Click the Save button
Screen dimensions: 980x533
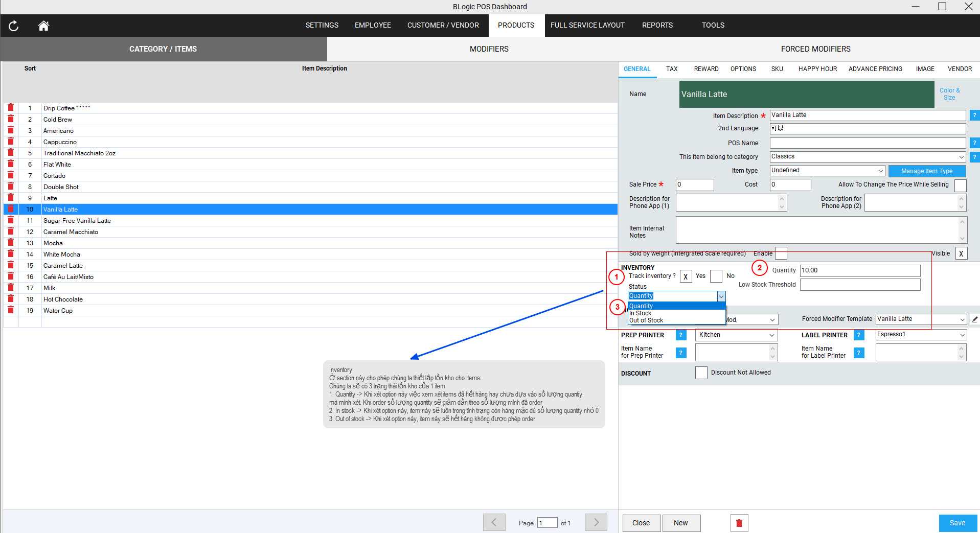[957, 523]
